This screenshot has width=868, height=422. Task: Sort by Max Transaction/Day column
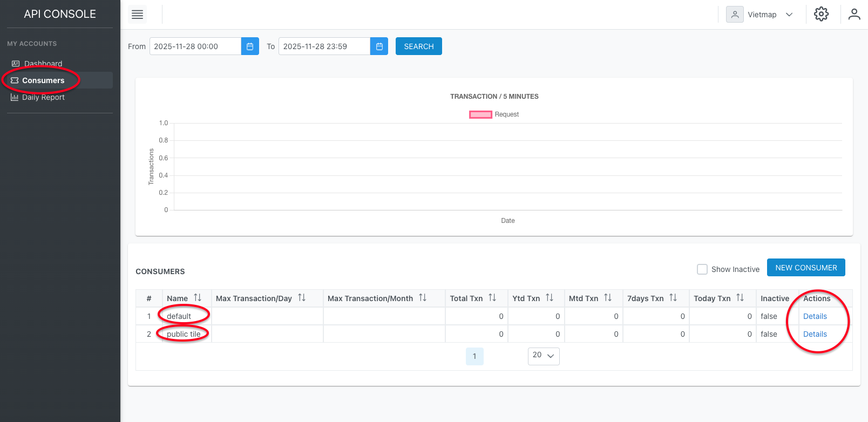[302, 298]
